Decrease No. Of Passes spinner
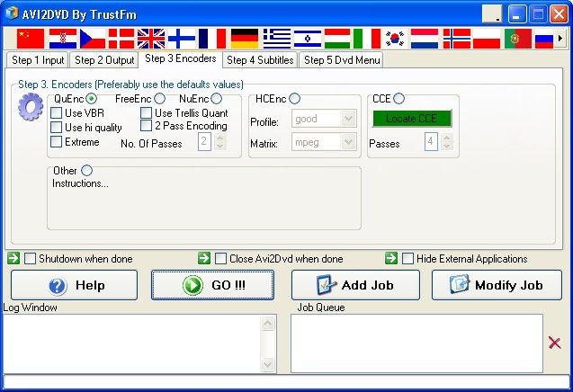This screenshot has width=573, height=392. pos(219,146)
